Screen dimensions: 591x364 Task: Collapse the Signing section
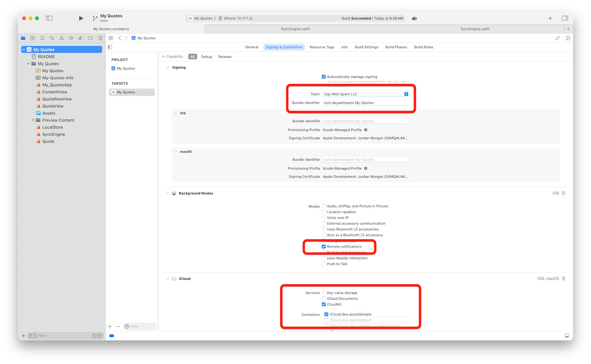pos(168,68)
